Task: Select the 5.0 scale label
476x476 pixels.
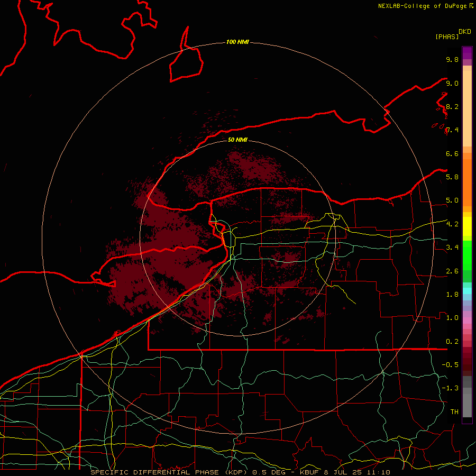Action: (452, 200)
